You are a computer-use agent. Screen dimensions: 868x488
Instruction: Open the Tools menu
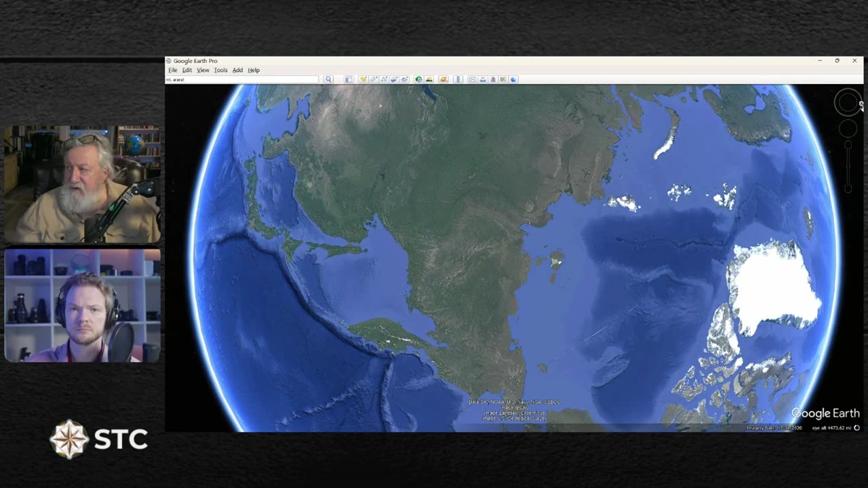[221, 70]
